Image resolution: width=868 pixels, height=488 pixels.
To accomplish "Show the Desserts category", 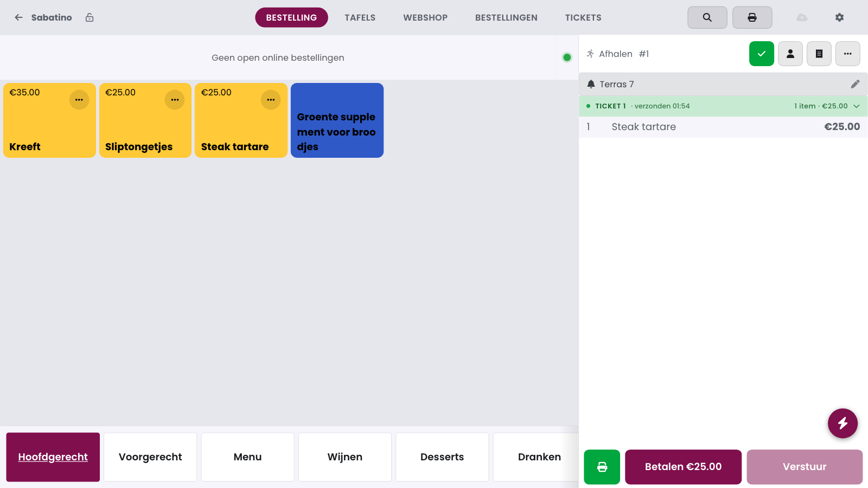I will click(442, 457).
